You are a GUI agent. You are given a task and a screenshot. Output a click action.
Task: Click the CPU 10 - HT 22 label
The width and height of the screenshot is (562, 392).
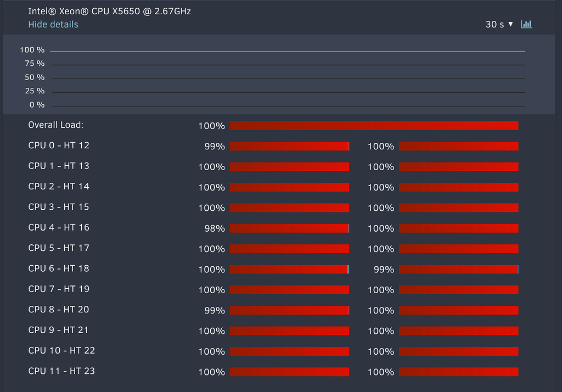coord(61,350)
